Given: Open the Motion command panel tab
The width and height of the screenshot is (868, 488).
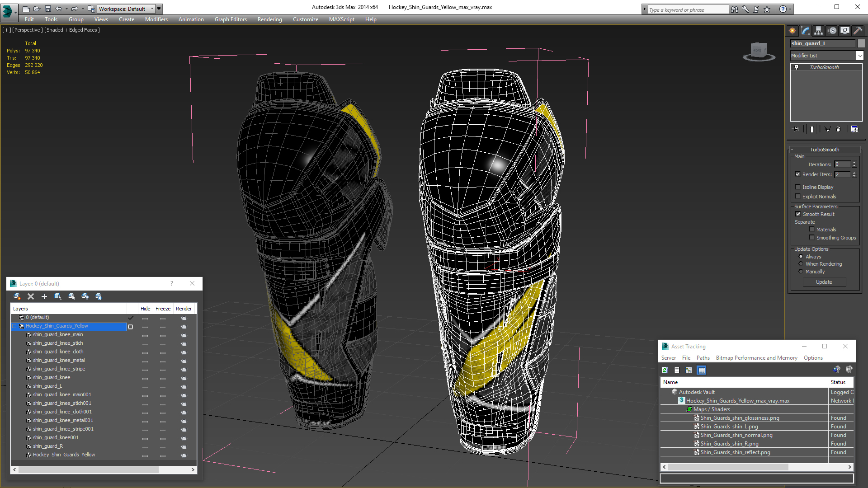Looking at the screenshot, I should pyautogui.click(x=832, y=31).
